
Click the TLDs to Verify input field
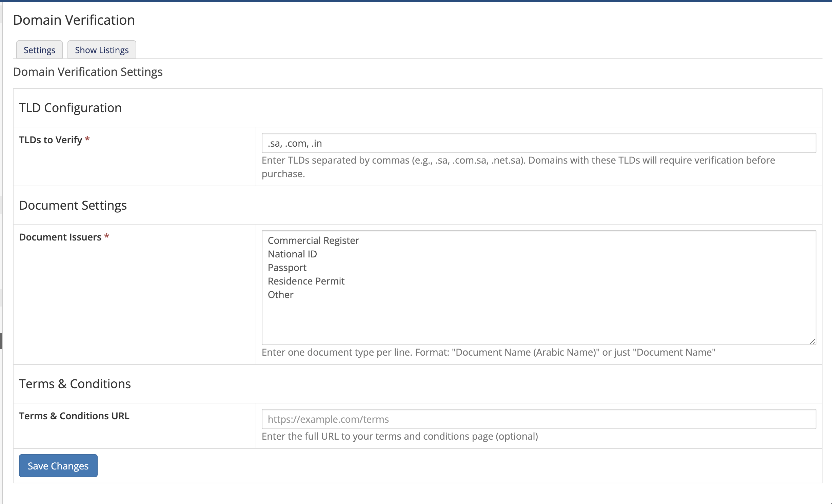pyautogui.click(x=538, y=143)
